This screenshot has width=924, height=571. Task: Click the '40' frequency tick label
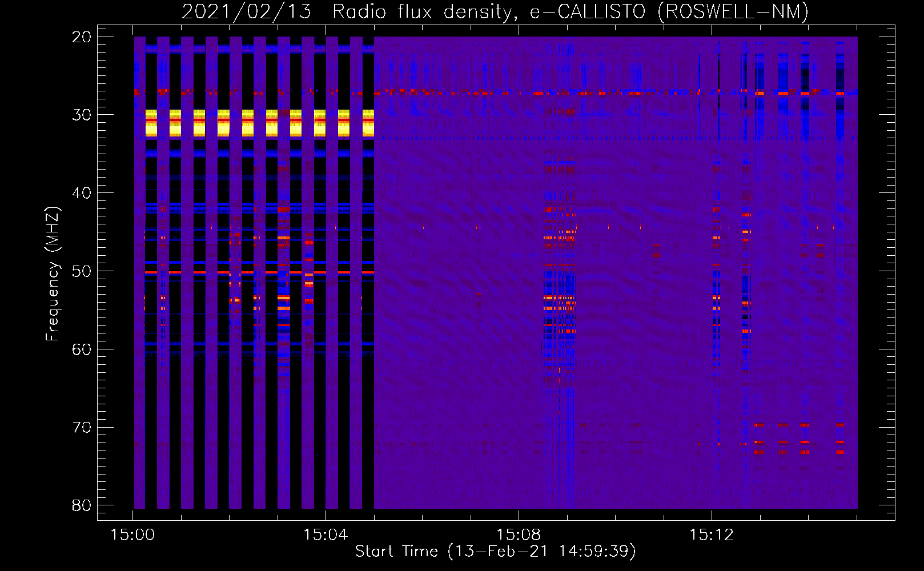coord(82,193)
